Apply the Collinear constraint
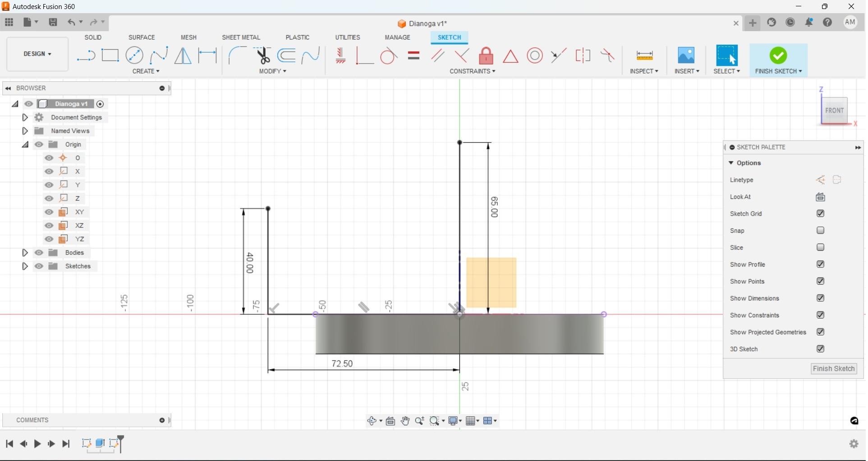 (x=559, y=55)
